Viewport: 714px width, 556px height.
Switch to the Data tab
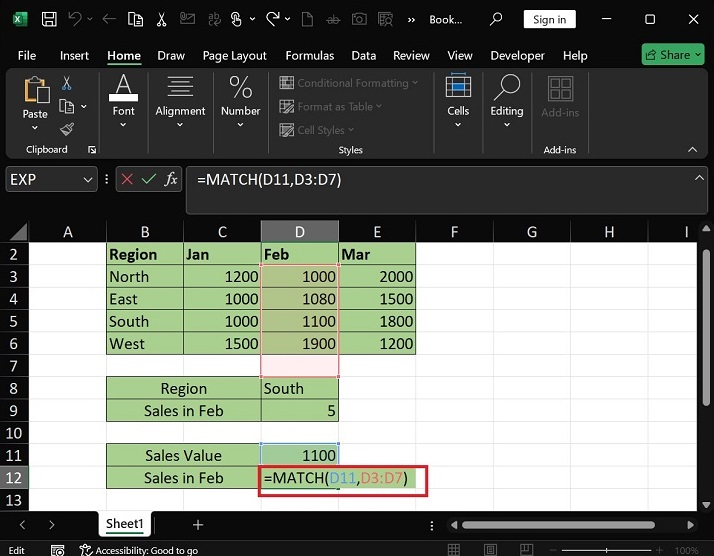[x=363, y=56]
